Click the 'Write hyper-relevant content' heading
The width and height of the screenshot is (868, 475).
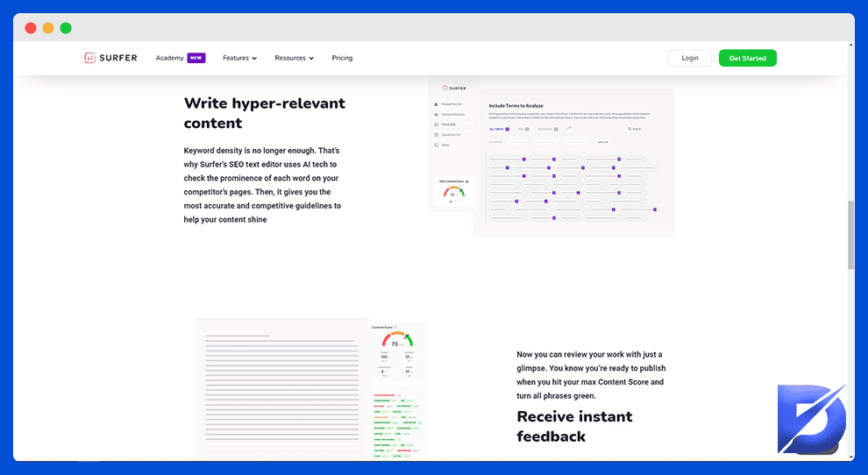click(265, 113)
